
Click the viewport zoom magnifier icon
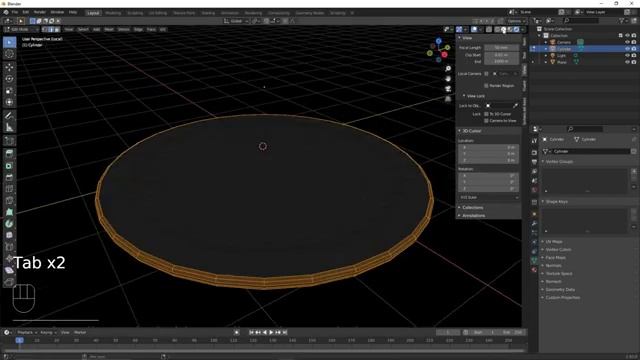coord(448,69)
